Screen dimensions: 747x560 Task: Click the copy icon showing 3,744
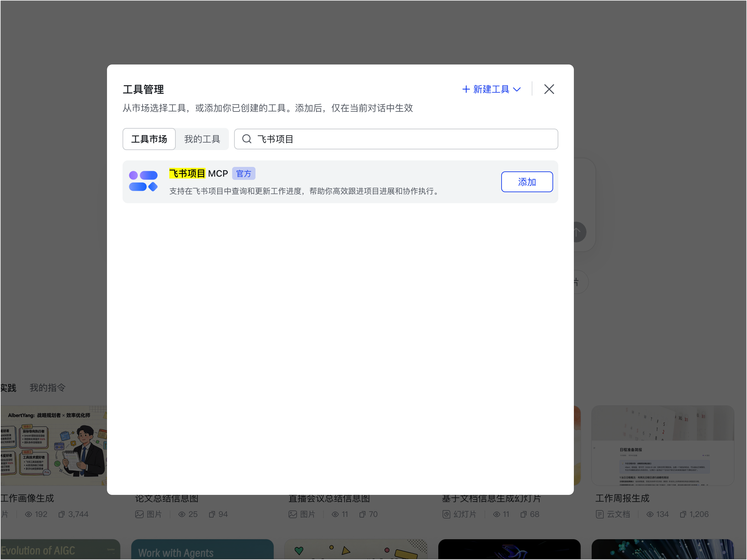pos(62,514)
